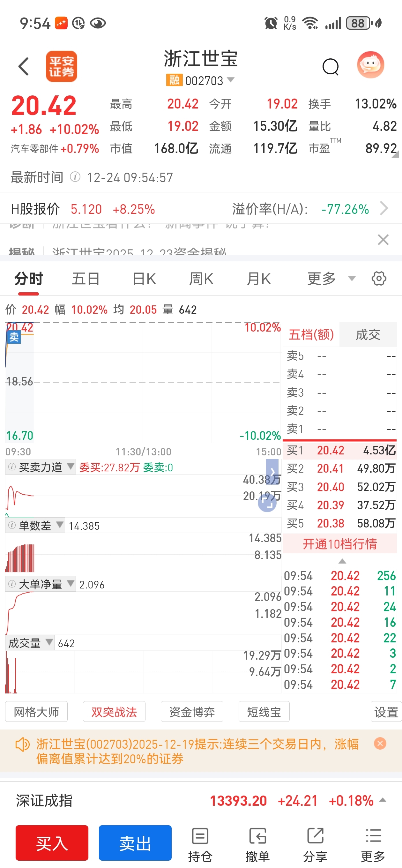402x868 pixels.
Task: Tap the blue 卖出 button
Action: (135, 843)
